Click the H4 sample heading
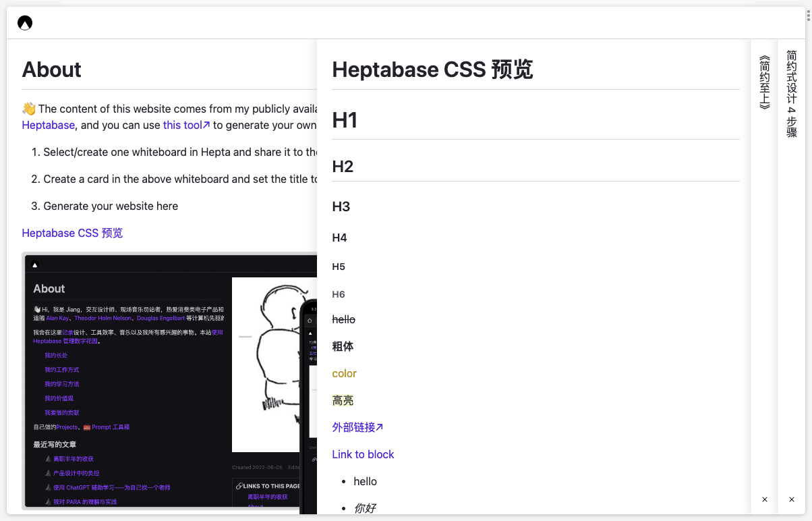Image resolution: width=812 pixels, height=521 pixels. click(339, 238)
